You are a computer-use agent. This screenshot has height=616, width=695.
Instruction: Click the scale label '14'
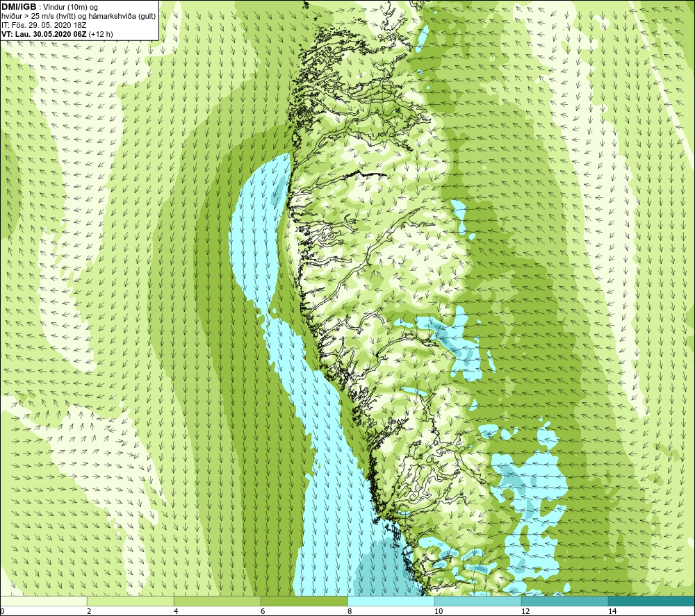pos(612,611)
